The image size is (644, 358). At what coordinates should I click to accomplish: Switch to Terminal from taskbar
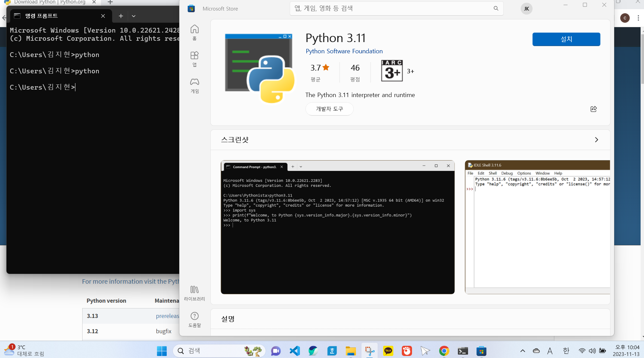click(x=463, y=351)
